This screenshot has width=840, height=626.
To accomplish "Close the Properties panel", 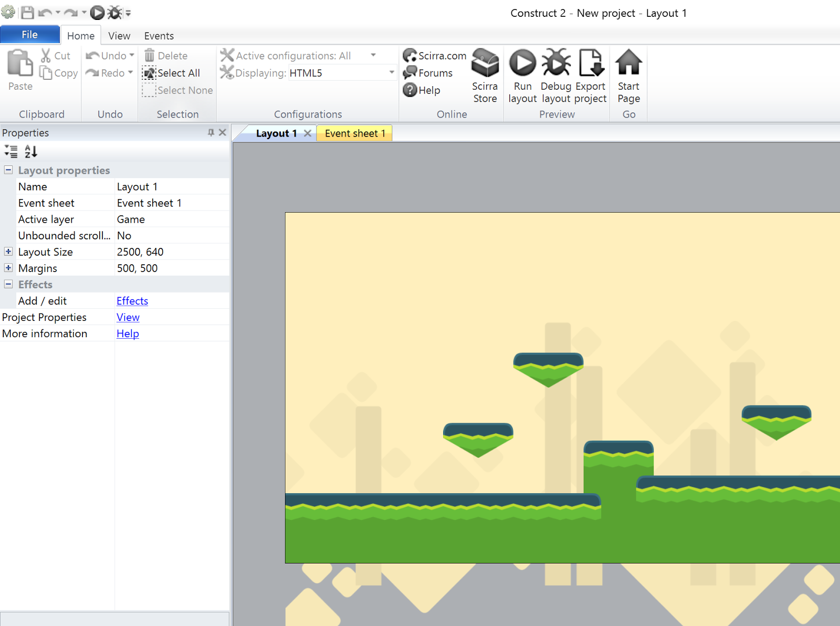I will click(223, 132).
